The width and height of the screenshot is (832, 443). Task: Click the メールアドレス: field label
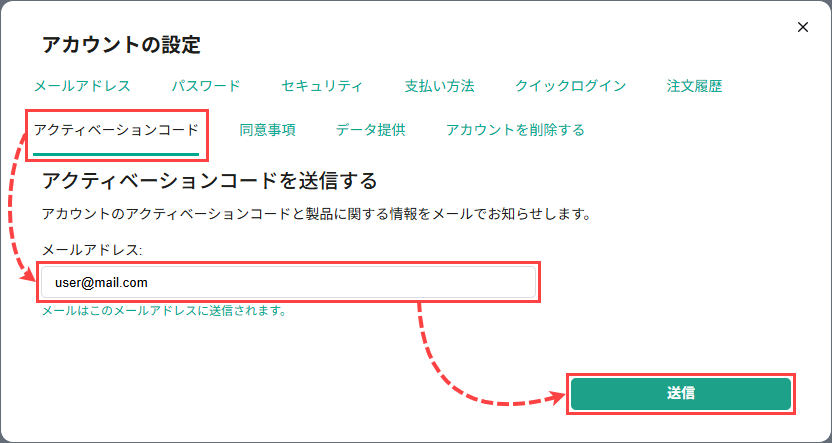point(92,250)
